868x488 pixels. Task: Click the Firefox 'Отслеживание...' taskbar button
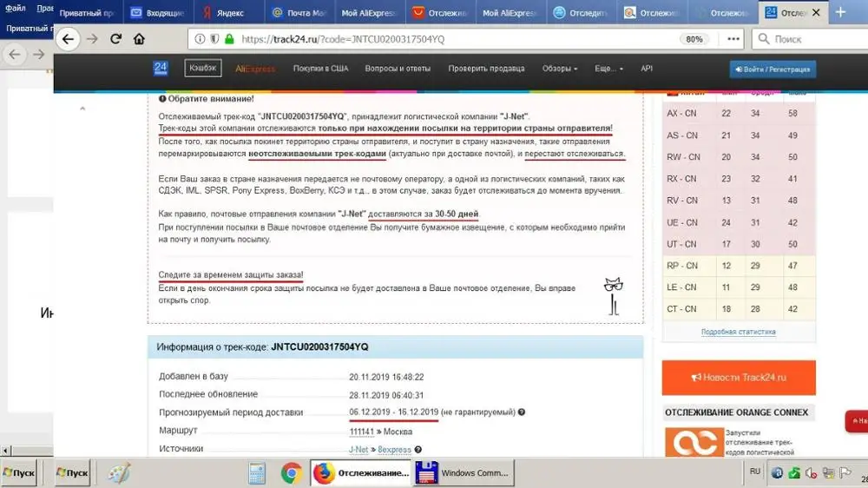(x=361, y=473)
